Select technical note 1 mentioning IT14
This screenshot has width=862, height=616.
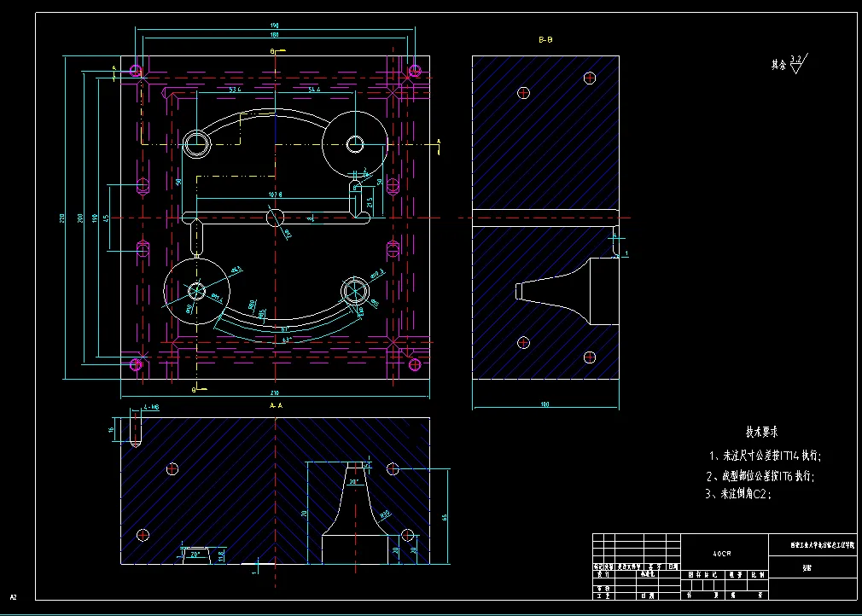pyautogui.click(x=765, y=456)
